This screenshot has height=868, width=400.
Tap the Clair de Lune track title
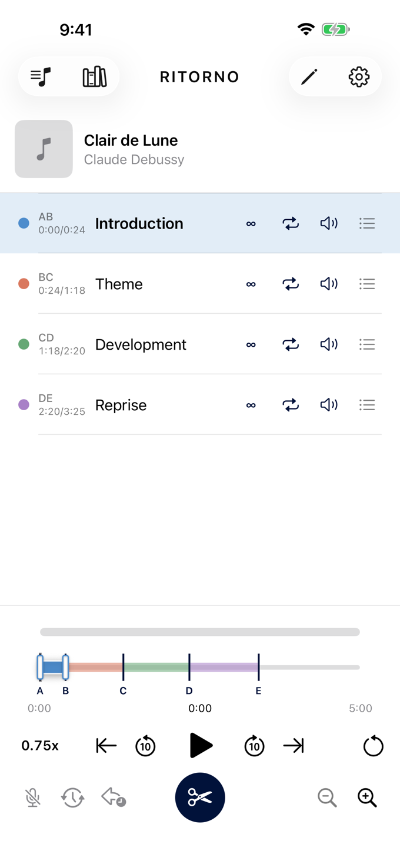point(131,140)
